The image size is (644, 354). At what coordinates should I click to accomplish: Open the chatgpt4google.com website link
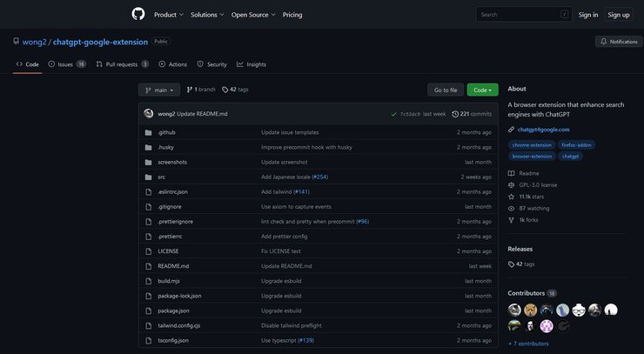coord(543,130)
